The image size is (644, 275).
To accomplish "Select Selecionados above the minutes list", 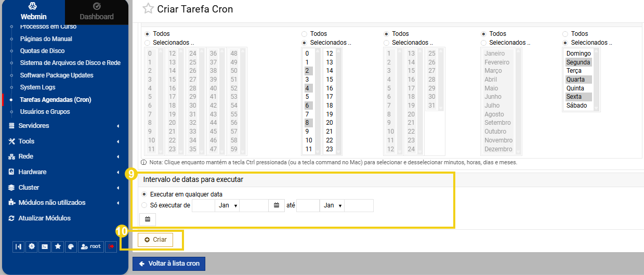I will (x=147, y=43).
